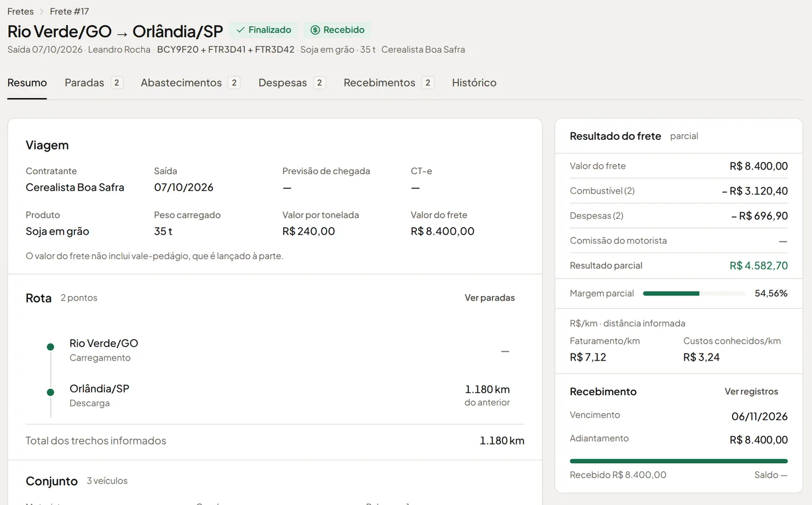Image resolution: width=812 pixels, height=505 pixels.
Task: Click the Ver paradas link
Action: tap(490, 298)
